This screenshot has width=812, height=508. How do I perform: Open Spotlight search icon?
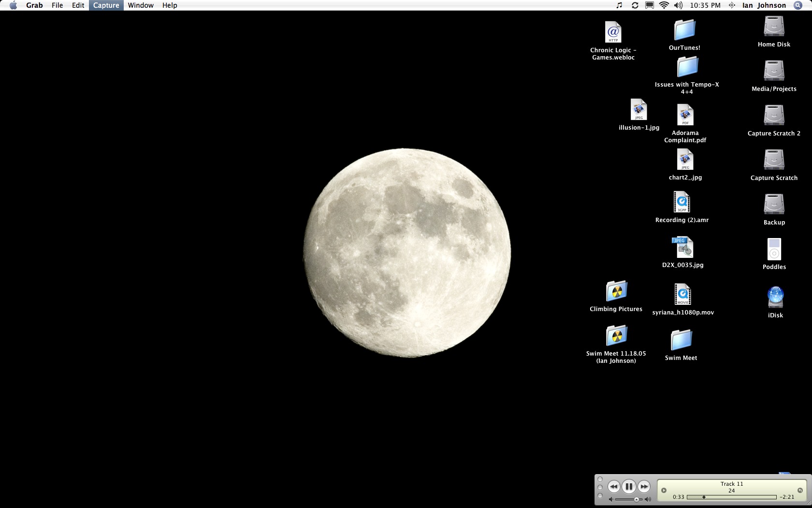(x=797, y=5)
